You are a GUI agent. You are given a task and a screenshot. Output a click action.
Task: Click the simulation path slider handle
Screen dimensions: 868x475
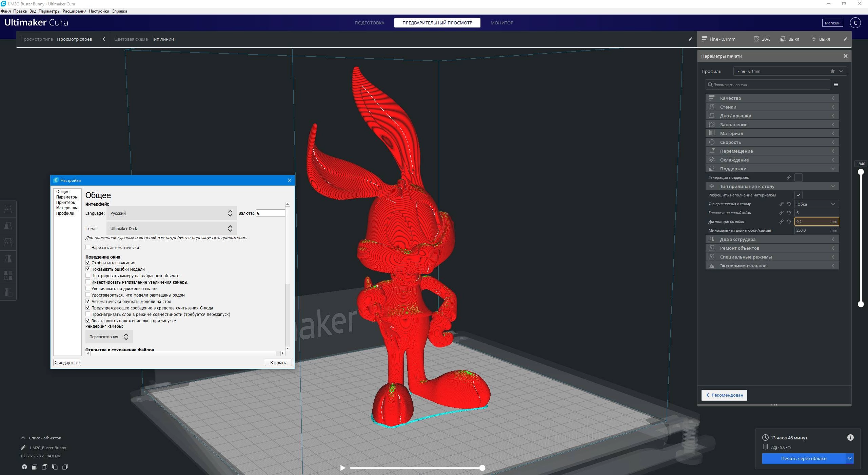pyautogui.click(x=482, y=468)
